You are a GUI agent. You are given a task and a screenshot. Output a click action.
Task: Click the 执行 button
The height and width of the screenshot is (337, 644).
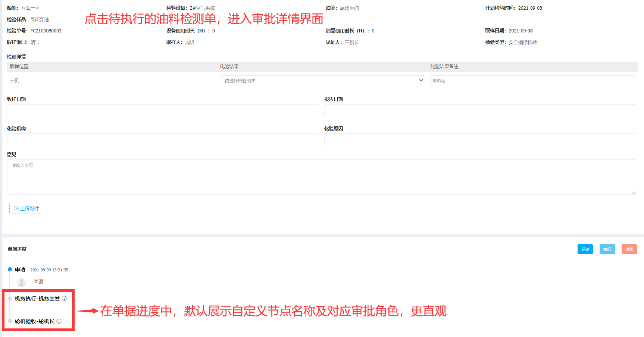607,249
